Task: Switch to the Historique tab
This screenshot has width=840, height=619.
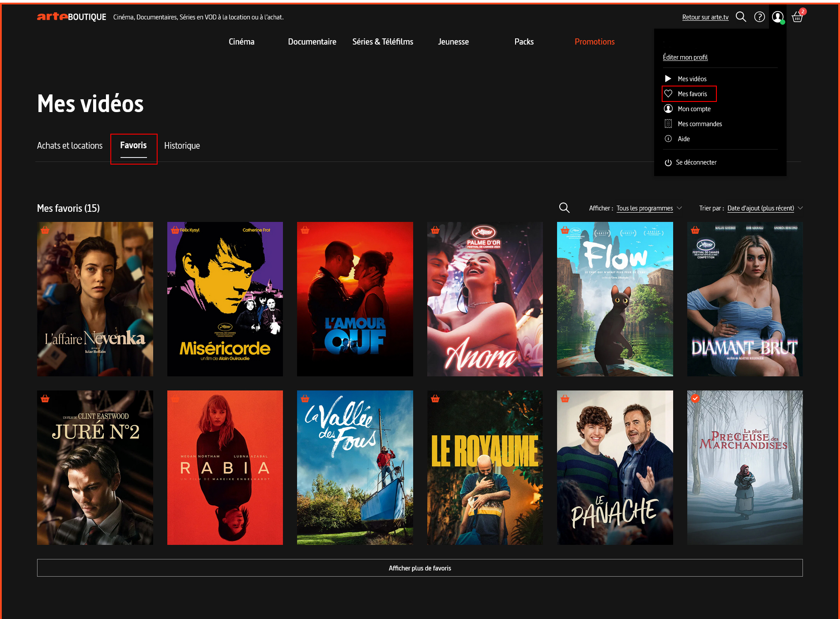Action: (182, 146)
